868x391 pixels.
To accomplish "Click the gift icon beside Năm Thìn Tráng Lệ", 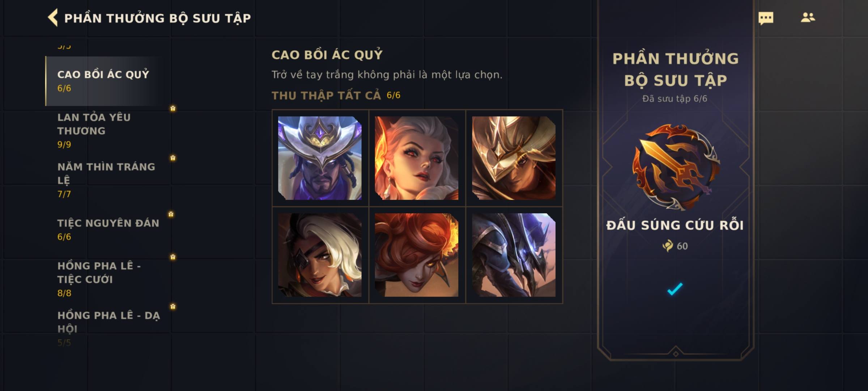I will pos(173,158).
